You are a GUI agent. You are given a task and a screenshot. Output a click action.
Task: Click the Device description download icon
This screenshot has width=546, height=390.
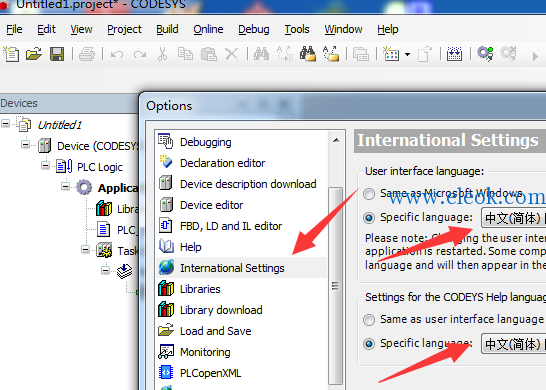[166, 183]
